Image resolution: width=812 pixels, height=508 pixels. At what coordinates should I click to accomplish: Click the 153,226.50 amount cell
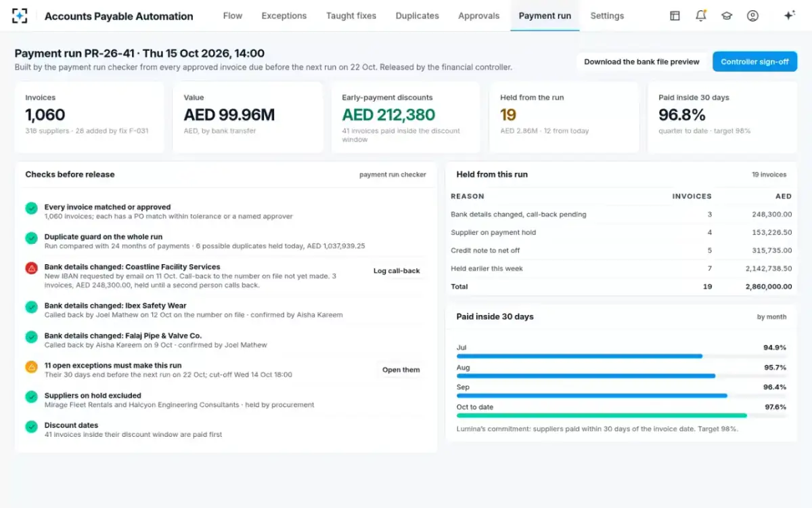[x=771, y=232]
